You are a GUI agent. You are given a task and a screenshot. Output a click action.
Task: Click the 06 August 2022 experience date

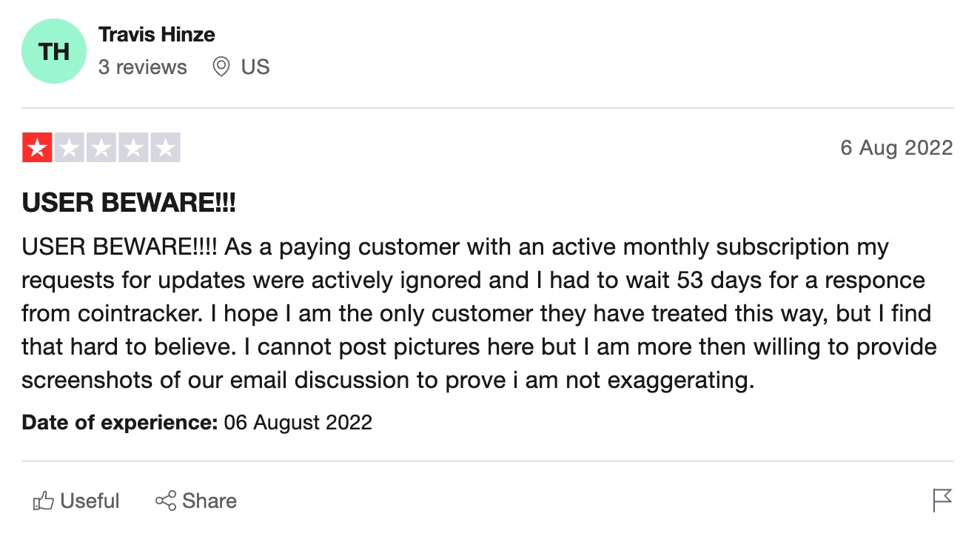pyautogui.click(x=298, y=423)
